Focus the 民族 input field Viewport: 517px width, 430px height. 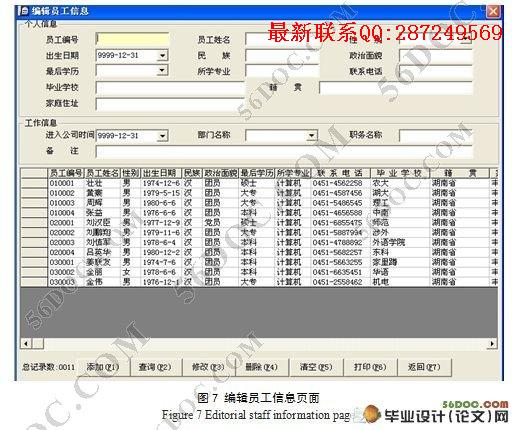tap(282, 55)
